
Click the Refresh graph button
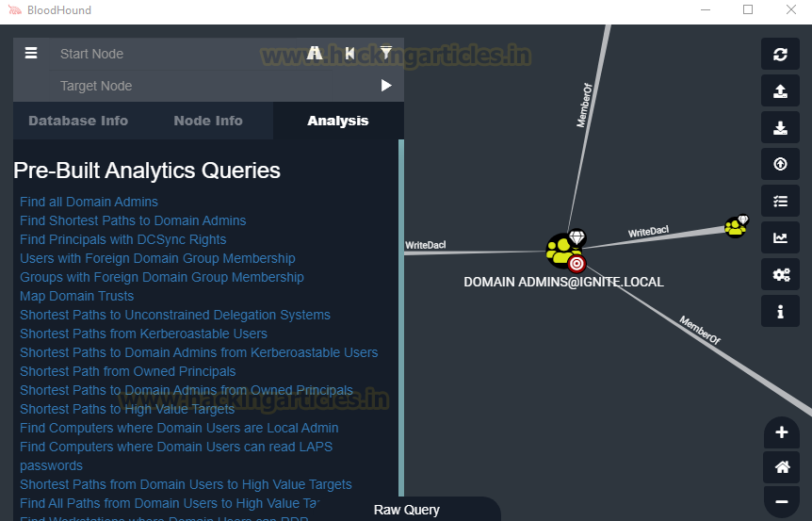(x=780, y=54)
